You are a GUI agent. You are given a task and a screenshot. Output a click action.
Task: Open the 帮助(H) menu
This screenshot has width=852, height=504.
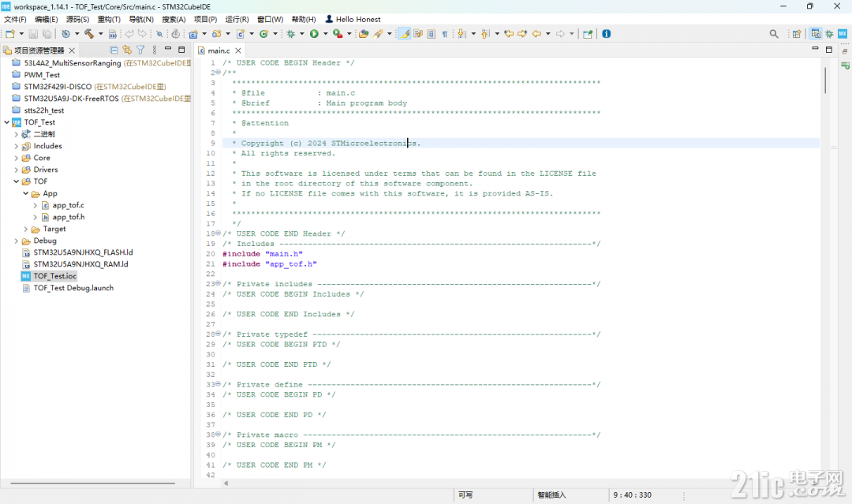point(304,19)
